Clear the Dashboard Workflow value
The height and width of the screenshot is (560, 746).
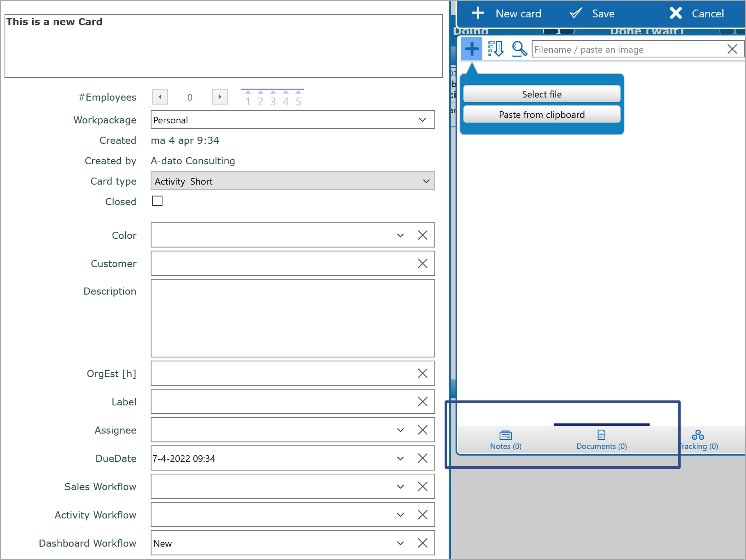(x=423, y=543)
